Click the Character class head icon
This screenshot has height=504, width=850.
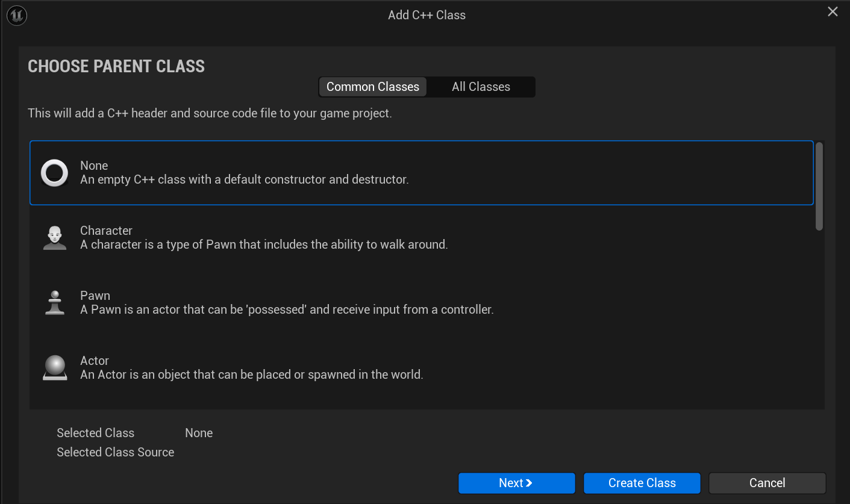coord(54,238)
